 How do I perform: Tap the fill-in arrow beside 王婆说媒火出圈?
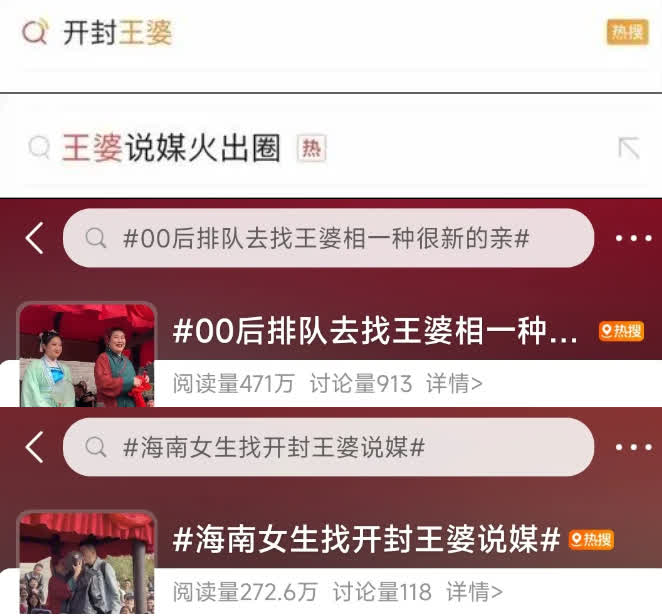pyautogui.click(x=629, y=148)
